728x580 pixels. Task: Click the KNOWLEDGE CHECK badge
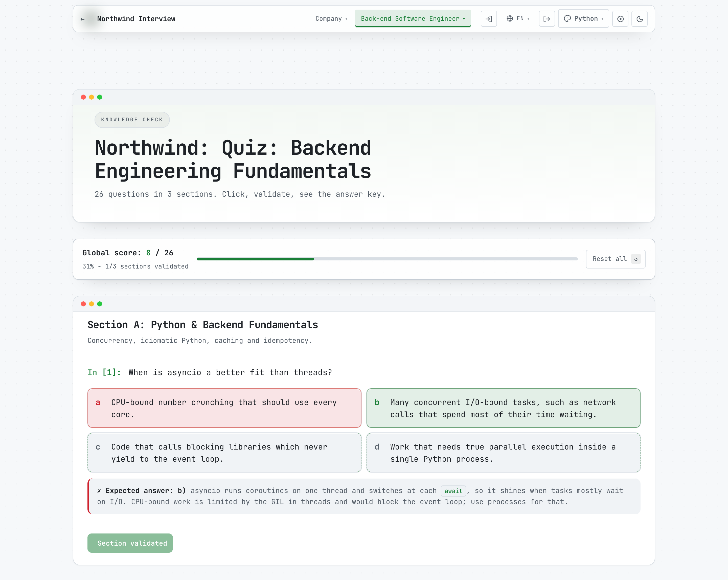point(132,120)
